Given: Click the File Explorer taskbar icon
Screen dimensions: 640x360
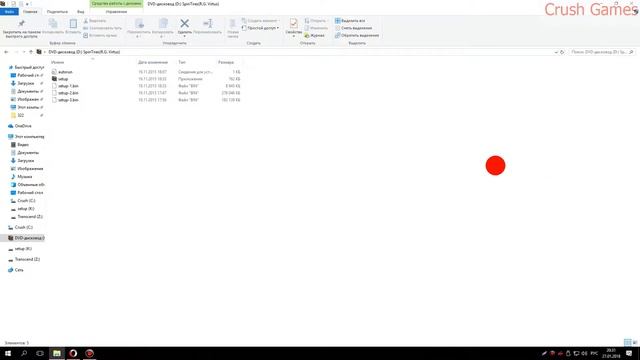Looking at the screenshot, I should pyautogui.click(x=57, y=353).
